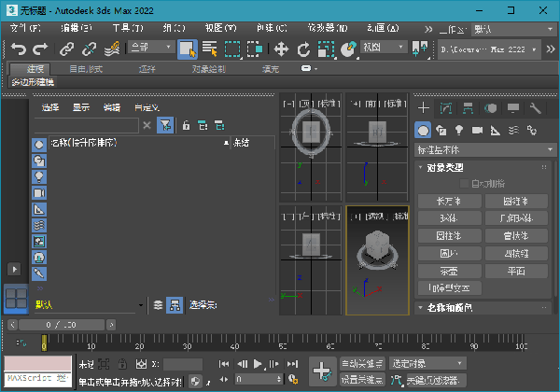
Task: Toggle the 自动关键点 Auto Key mode
Action: tap(361, 363)
